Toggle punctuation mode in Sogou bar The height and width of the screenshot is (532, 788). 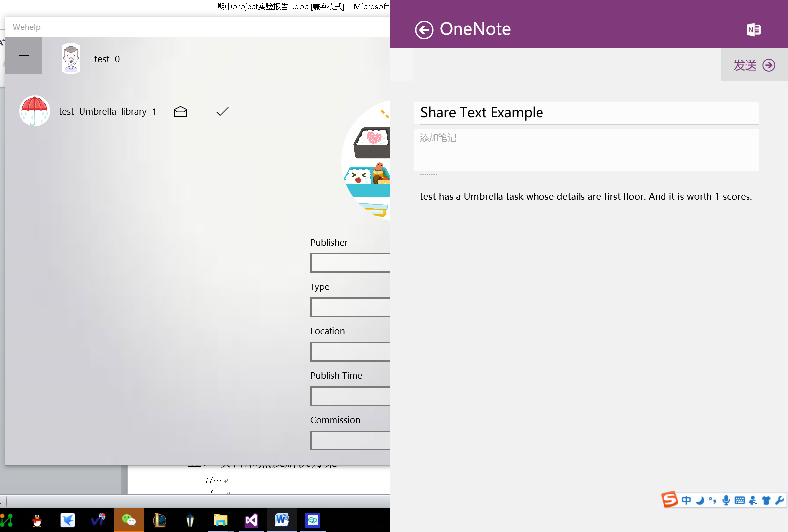tap(712, 500)
